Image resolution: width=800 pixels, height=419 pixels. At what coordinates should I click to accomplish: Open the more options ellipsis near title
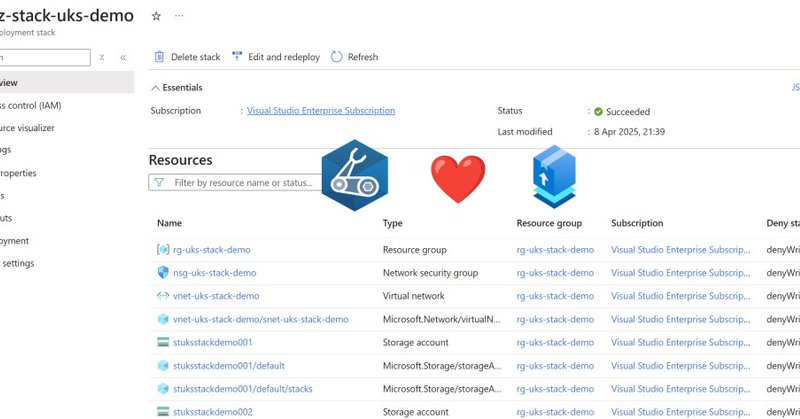pos(179,16)
